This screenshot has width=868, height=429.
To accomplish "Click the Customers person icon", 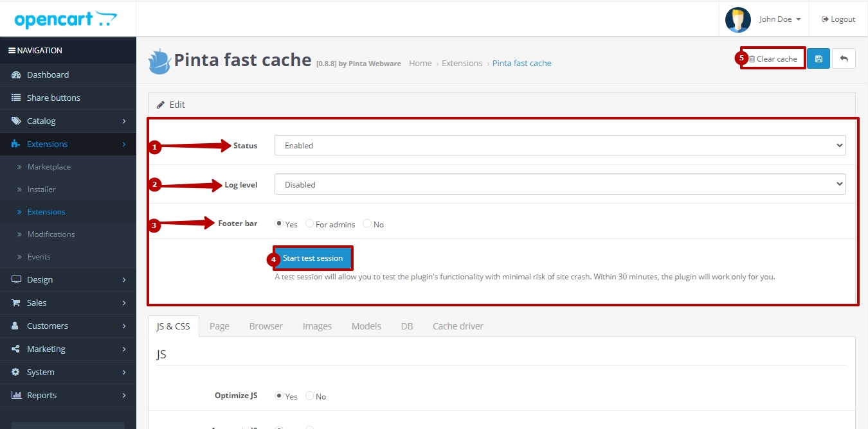I will [16, 326].
